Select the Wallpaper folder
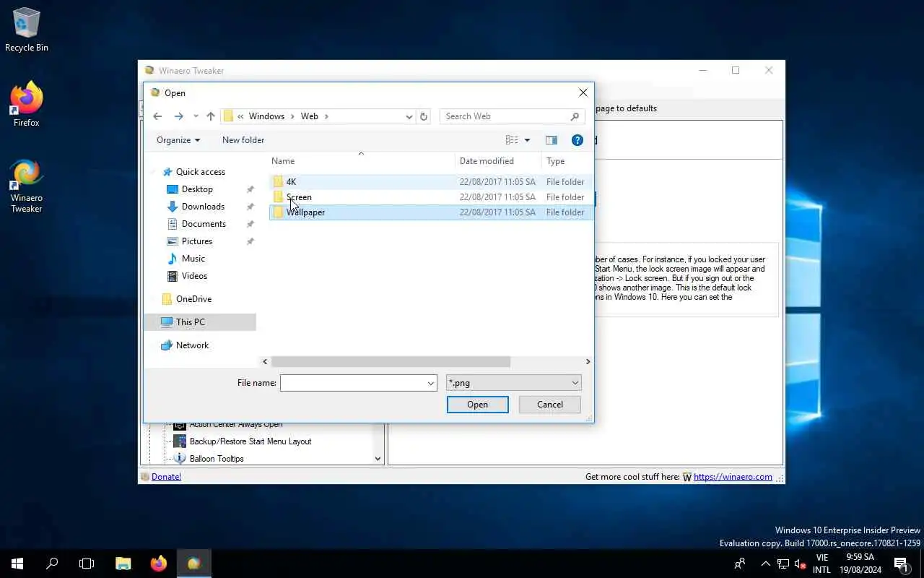This screenshot has width=924, height=578. (431, 212)
